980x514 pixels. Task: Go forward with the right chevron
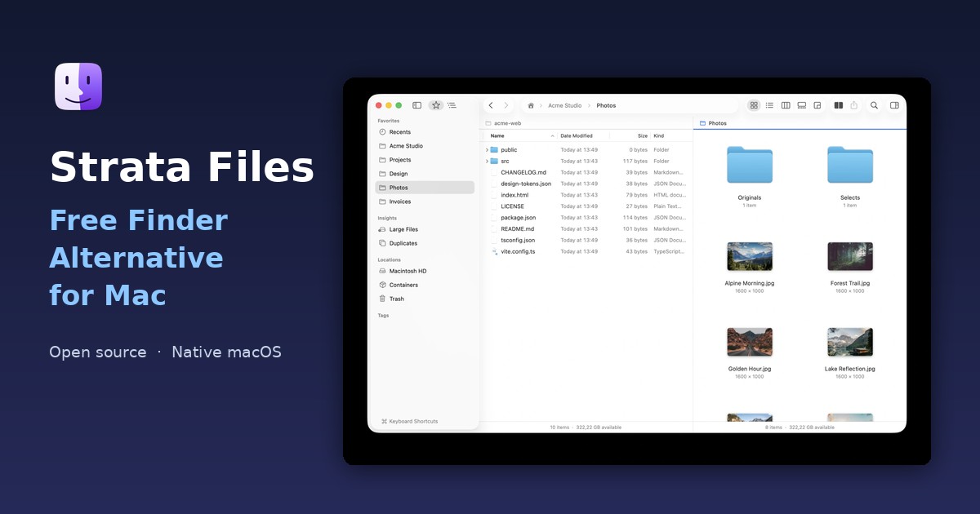pos(506,105)
